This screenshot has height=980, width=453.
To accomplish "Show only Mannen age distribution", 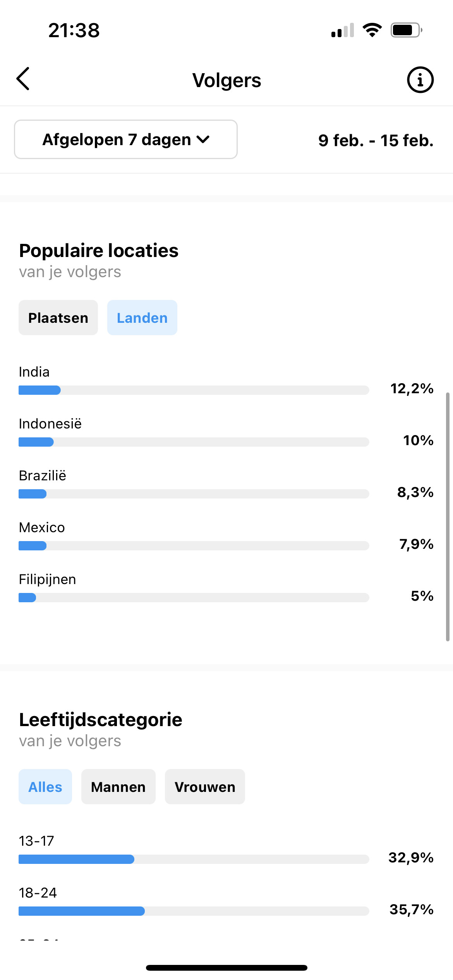I will (118, 786).
